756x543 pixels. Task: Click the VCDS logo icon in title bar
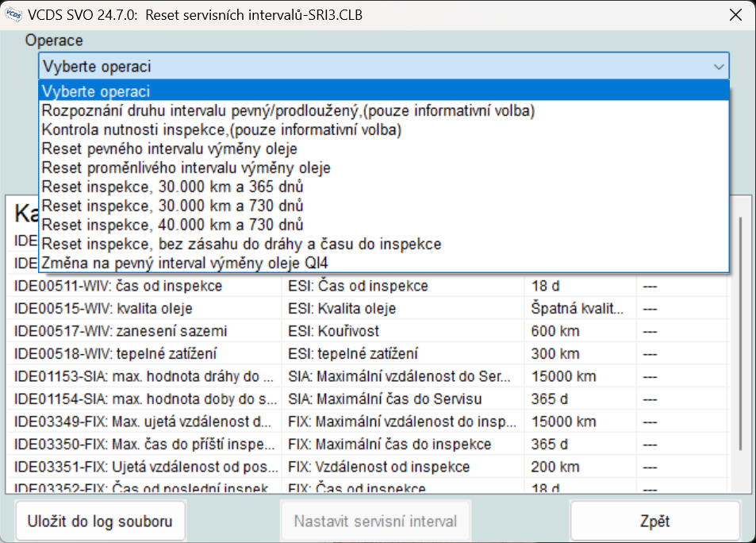pyautogui.click(x=13, y=14)
